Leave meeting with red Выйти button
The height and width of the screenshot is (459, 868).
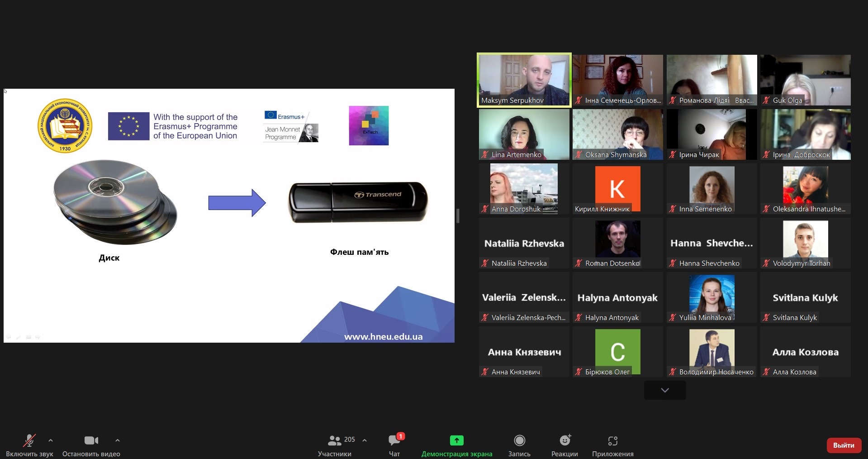[x=843, y=445]
